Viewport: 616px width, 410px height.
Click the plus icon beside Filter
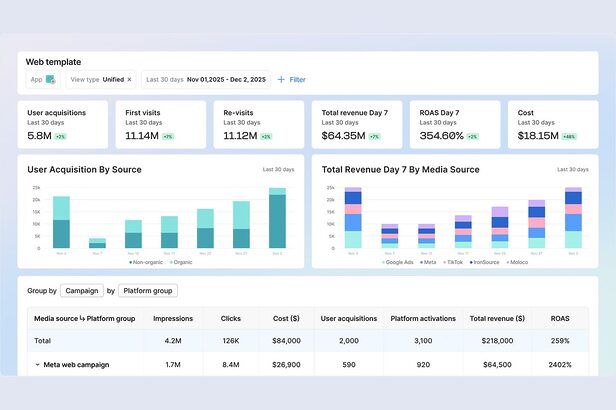(x=281, y=79)
